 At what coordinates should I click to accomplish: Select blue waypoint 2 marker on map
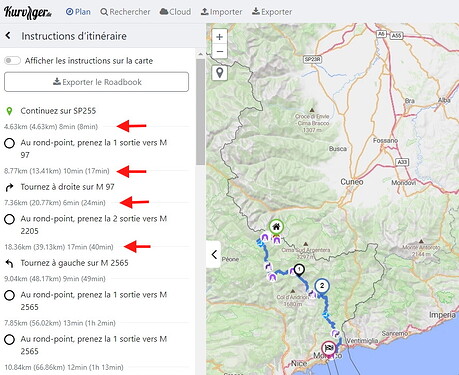coord(322,286)
